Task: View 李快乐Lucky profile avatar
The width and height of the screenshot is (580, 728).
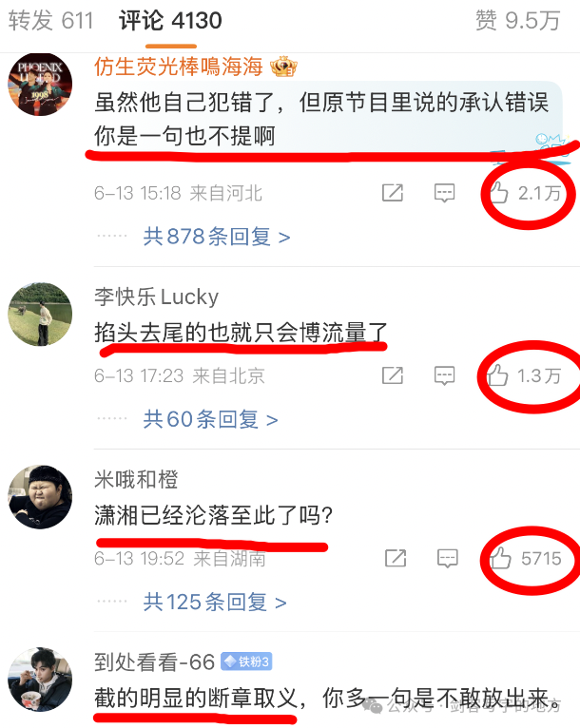Action: [x=40, y=314]
